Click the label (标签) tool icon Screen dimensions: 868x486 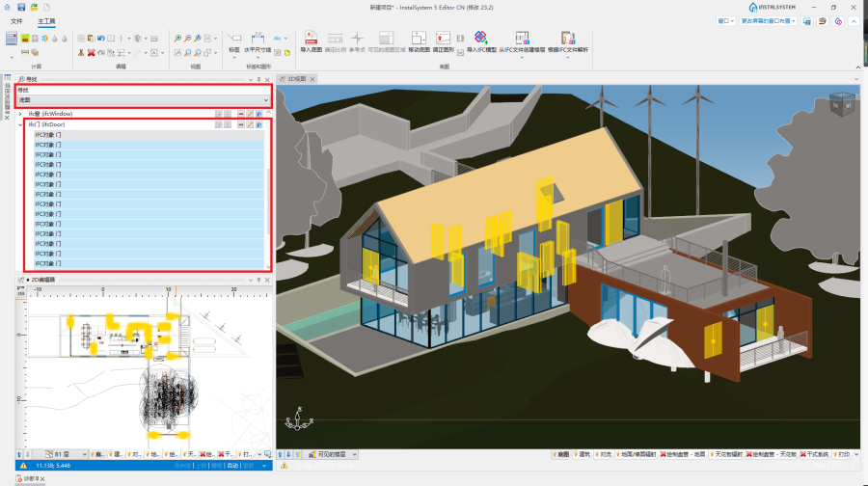click(x=234, y=39)
